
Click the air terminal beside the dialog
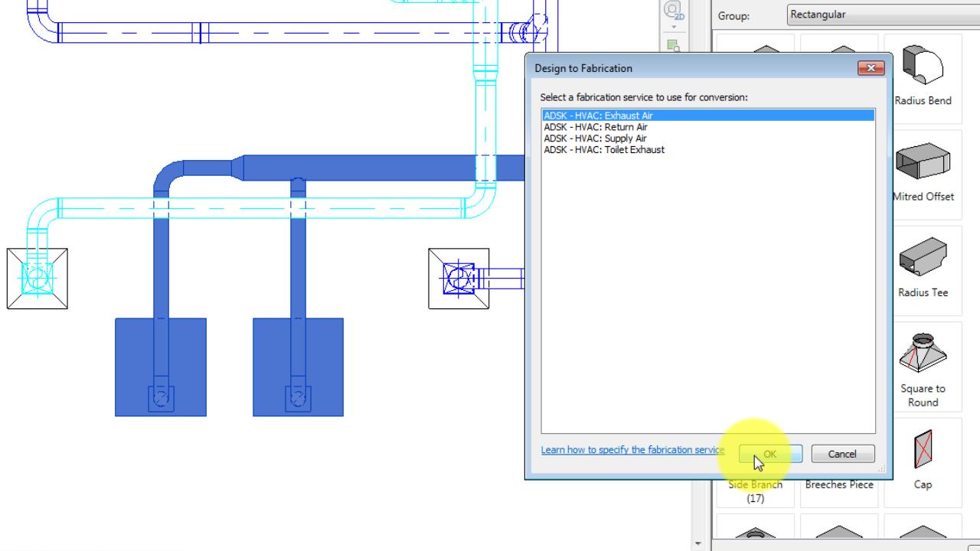[x=459, y=279]
